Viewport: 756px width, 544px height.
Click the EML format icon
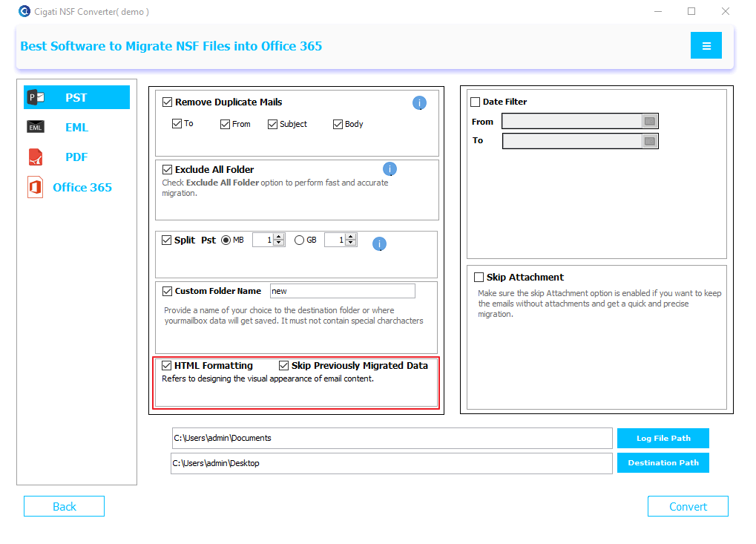click(36, 127)
